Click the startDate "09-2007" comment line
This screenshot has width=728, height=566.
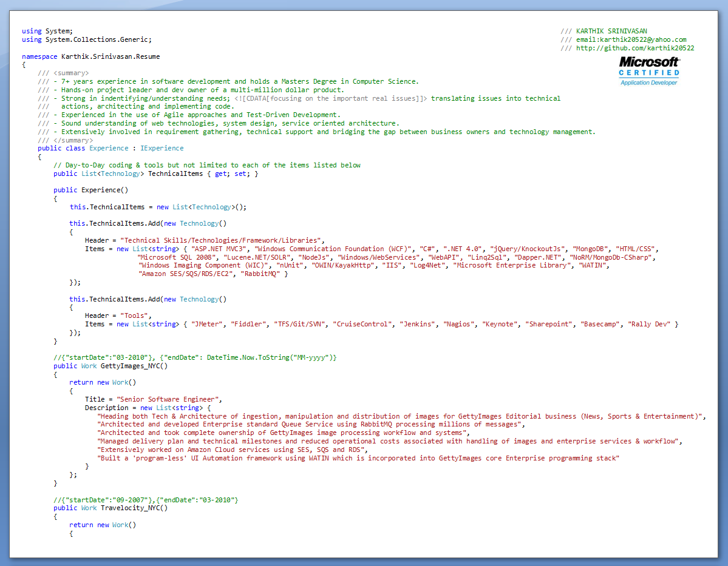coord(146,500)
